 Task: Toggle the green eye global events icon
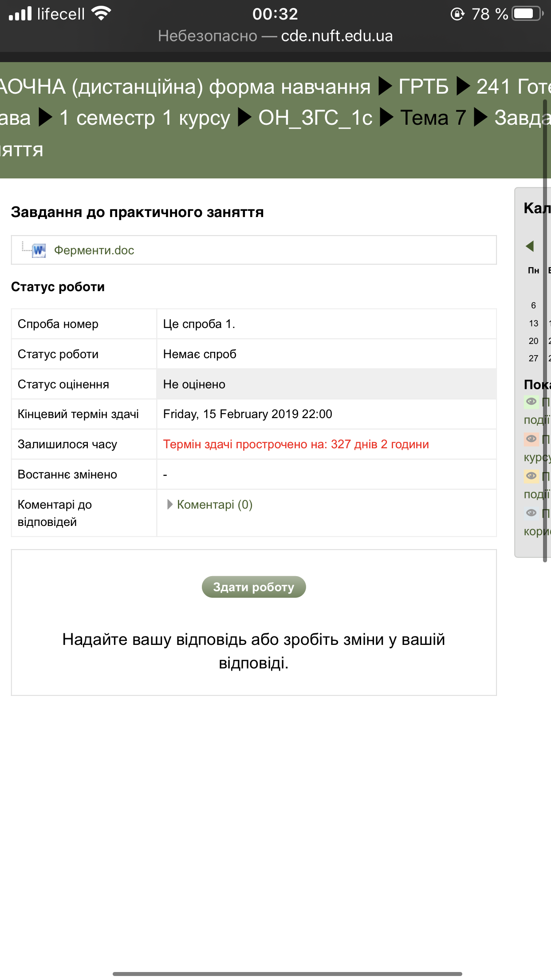point(531,402)
